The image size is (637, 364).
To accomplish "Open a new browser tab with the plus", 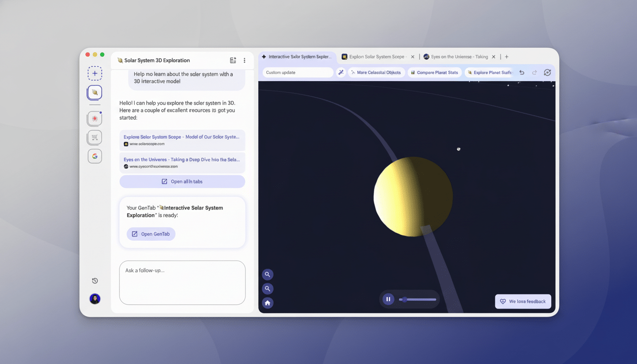I will tap(506, 56).
